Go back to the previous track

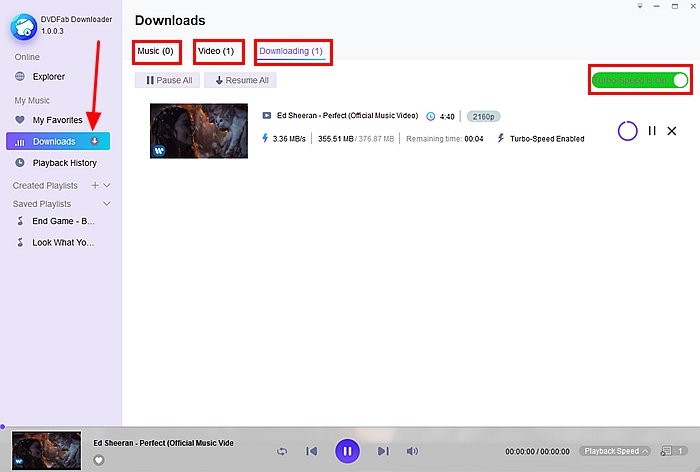click(312, 452)
